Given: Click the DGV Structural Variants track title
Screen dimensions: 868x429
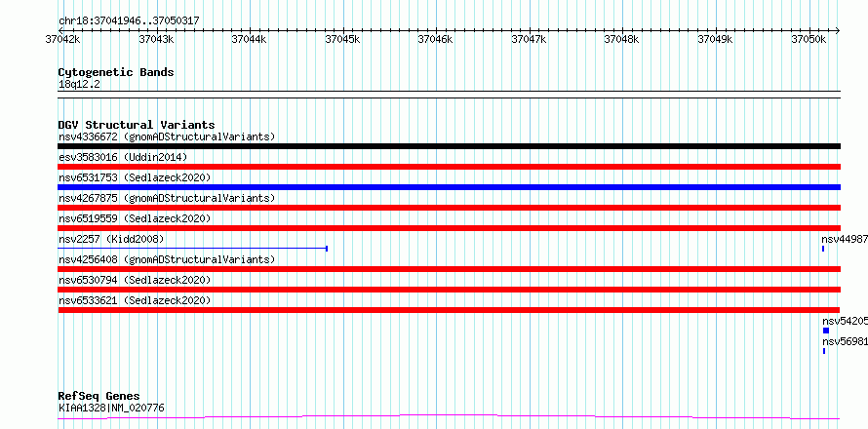Looking at the screenshot, I should pyautogui.click(x=137, y=125).
